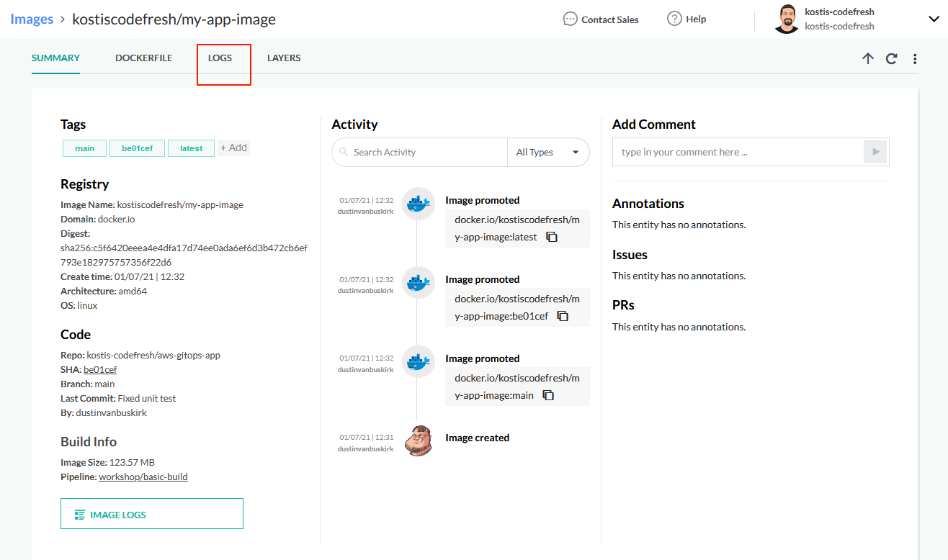The image size is (948, 560).
Task: Click the refresh icon in the toolbar
Action: click(x=892, y=59)
